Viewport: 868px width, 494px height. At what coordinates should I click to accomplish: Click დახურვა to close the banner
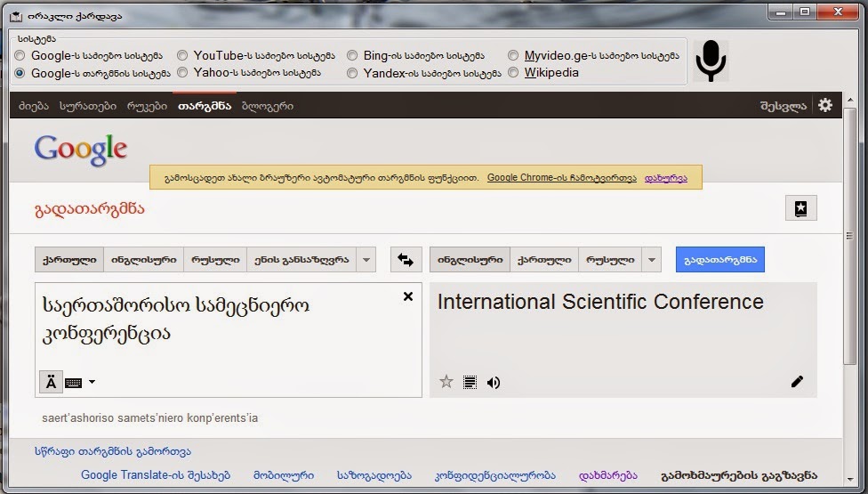(666, 178)
